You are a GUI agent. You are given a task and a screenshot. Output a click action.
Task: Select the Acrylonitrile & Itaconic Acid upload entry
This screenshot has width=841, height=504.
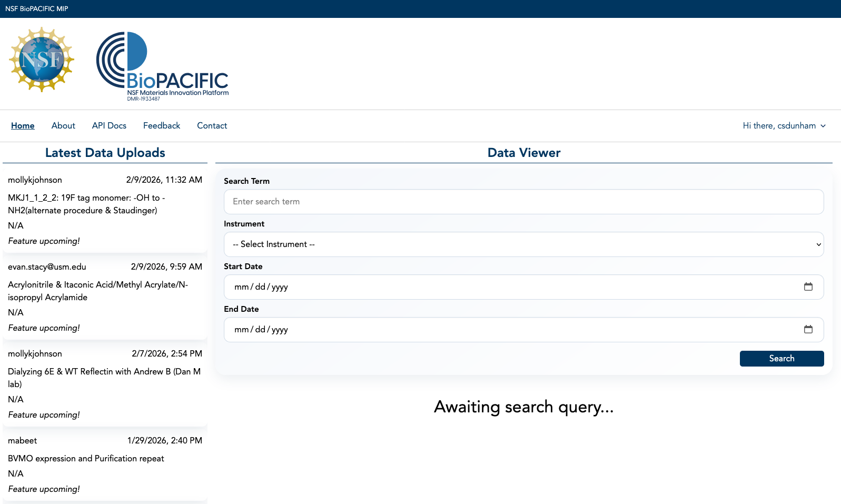click(x=98, y=291)
